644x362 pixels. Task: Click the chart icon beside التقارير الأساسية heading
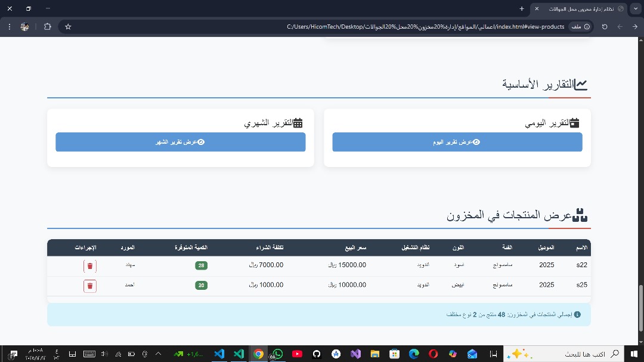581,85
